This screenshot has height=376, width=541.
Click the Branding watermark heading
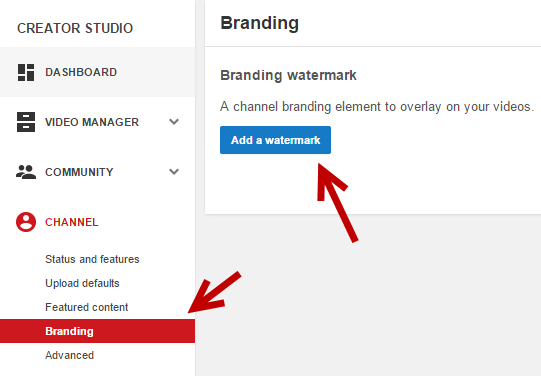[x=288, y=75]
